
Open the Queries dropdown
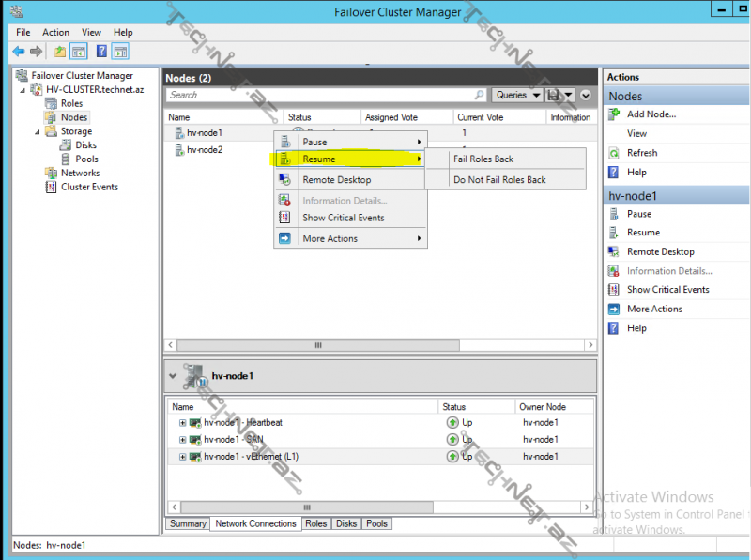pos(517,95)
